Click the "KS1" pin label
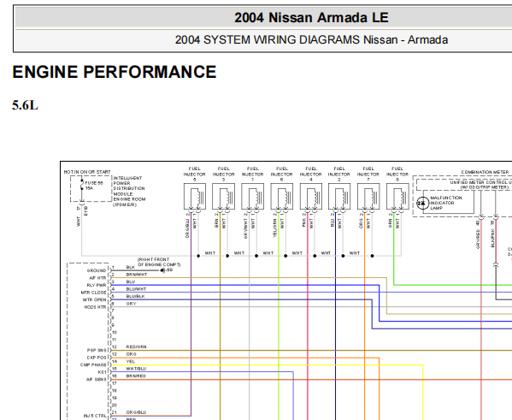Image resolution: width=512 pixels, height=420 pixels. [103, 372]
